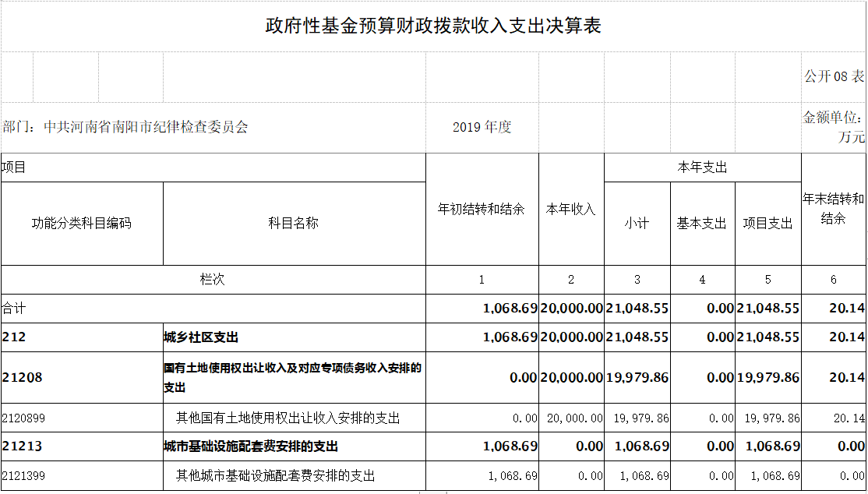Select the 小计 value 19,979.86 in row 21208
Viewport: 868px width, 494px height.
tap(637, 378)
